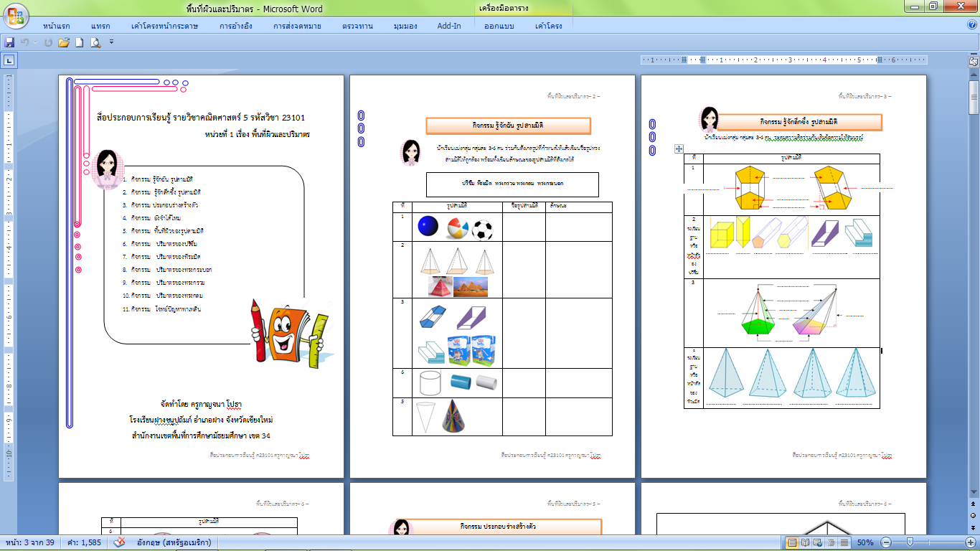Create a new blank document via the toolbar icon
This screenshot has width=980, height=551.
pyautogui.click(x=80, y=43)
